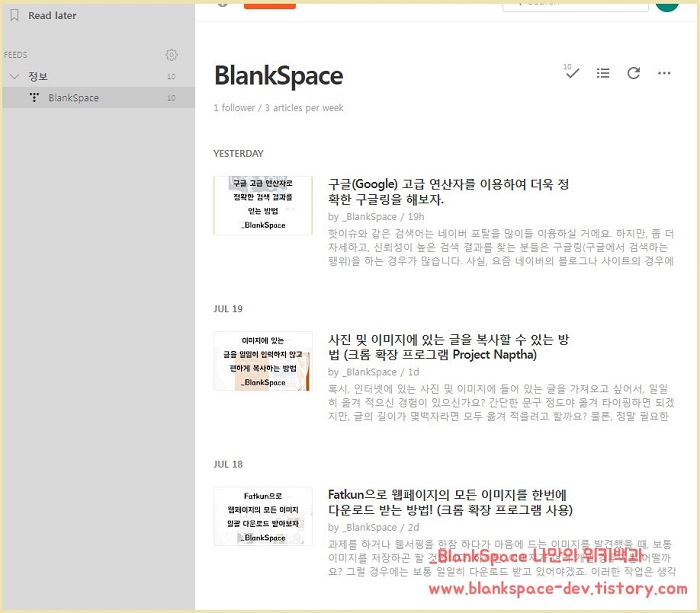Open more options ellipsis menu
This screenshot has width=700, height=613.
(664, 73)
